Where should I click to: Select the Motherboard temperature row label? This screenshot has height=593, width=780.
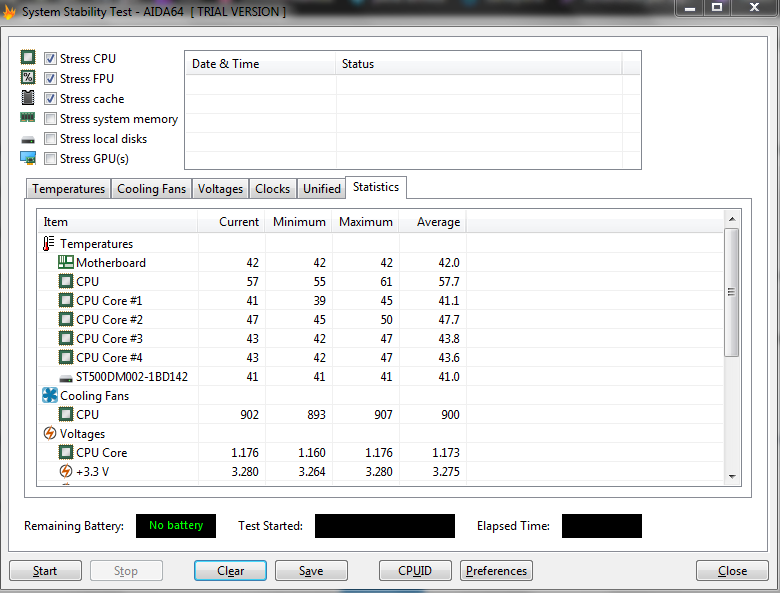(111, 263)
